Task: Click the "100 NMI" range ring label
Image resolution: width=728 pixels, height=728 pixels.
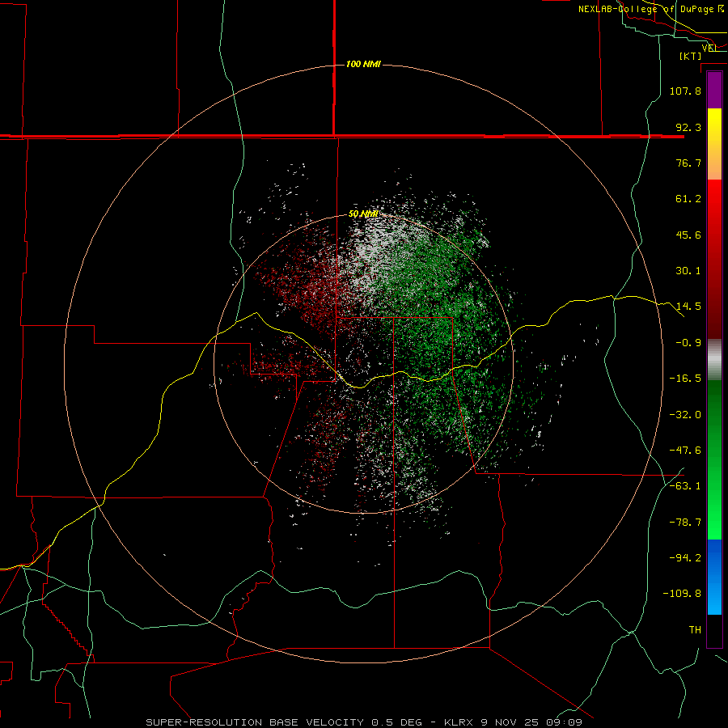Action: (x=363, y=64)
